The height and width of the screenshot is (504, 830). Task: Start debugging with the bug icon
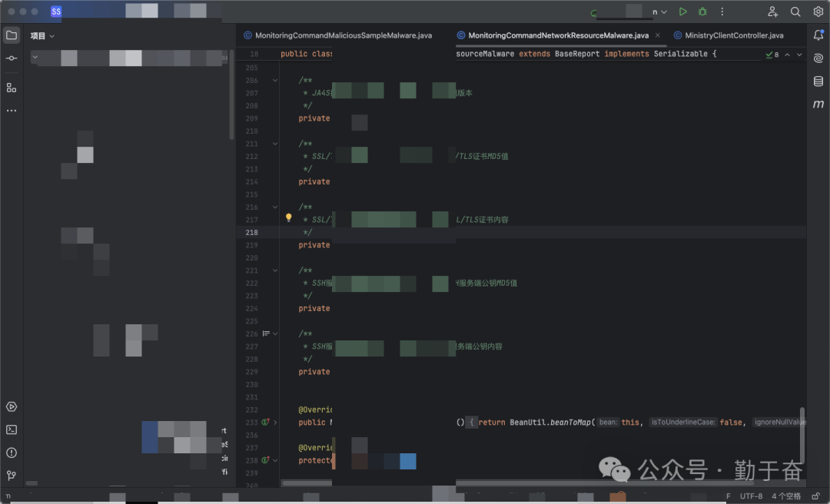click(x=702, y=12)
